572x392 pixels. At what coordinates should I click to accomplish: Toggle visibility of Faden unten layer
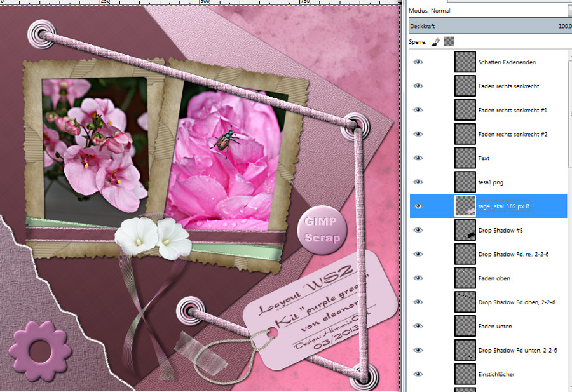click(418, 326)
